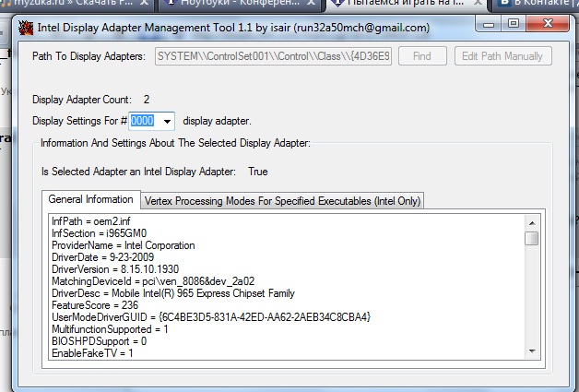Click the В Контакте tab favicon
Screen dimensions: 579x392
click(504, 3)
